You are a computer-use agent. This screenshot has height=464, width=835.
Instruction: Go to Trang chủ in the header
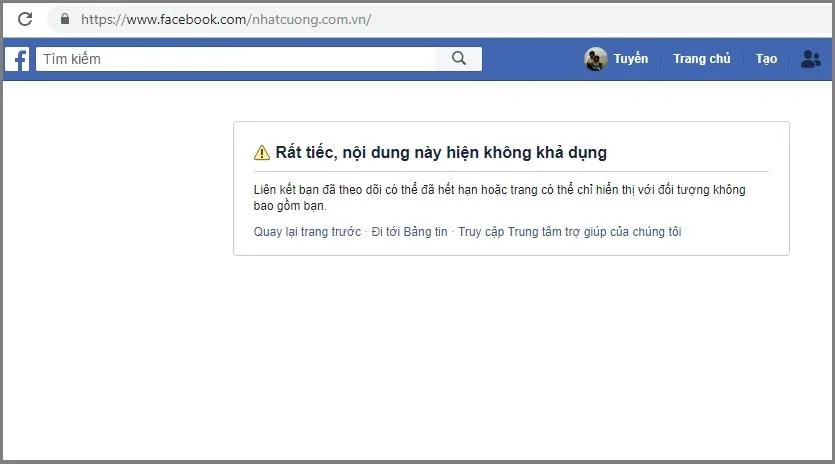tap(701, 59)
